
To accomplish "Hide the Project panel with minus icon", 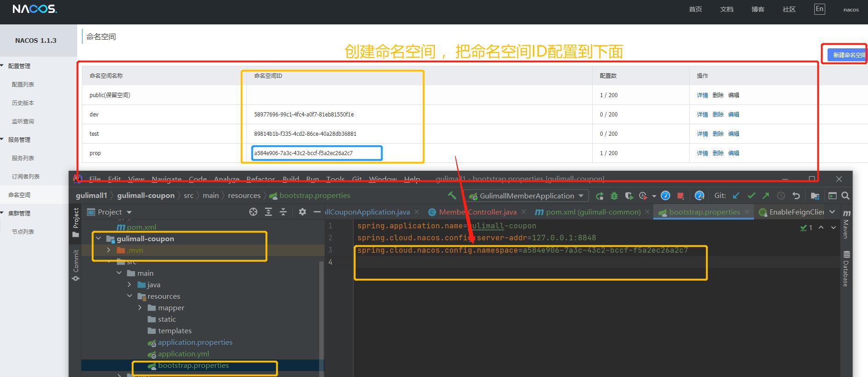I will click(x=317, y=212).
